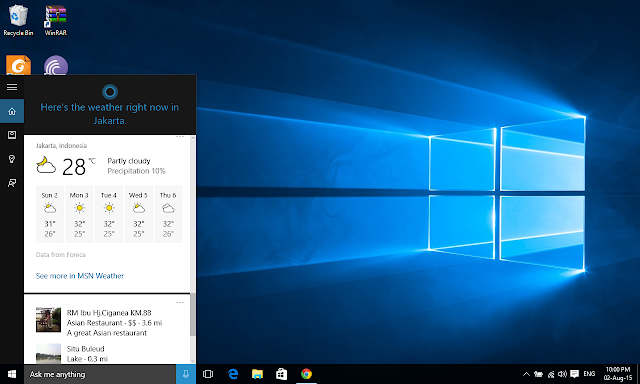Click the Jakarta, Indonesia location label
Screen dimensions: 640x384
61,146
